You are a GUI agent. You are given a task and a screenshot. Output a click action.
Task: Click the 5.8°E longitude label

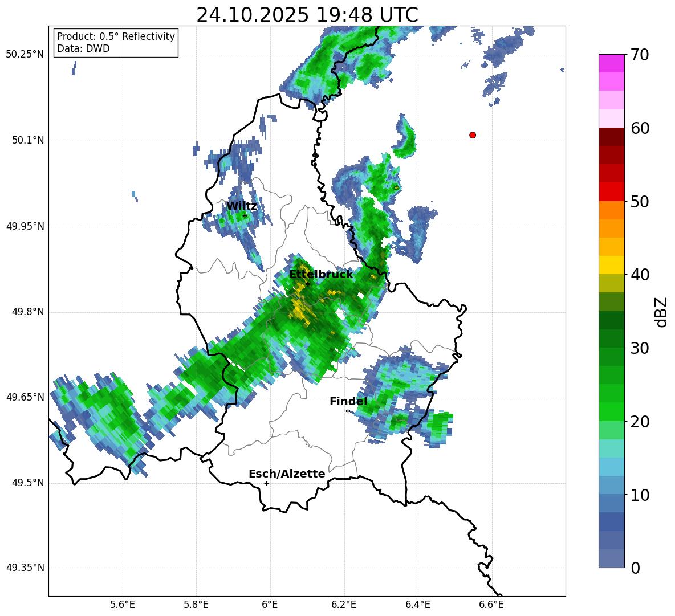click(x=196, y=605)
